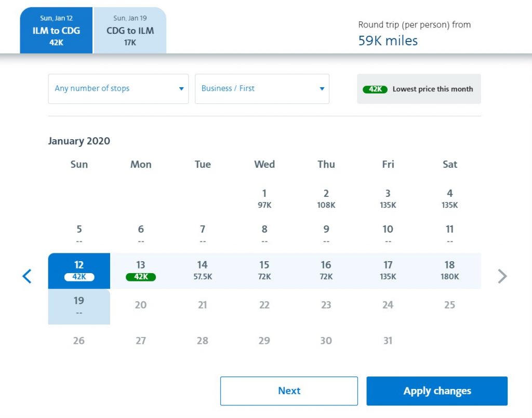Select January 16 at 72K
The image size is (532, 418).
click(326, 271)
